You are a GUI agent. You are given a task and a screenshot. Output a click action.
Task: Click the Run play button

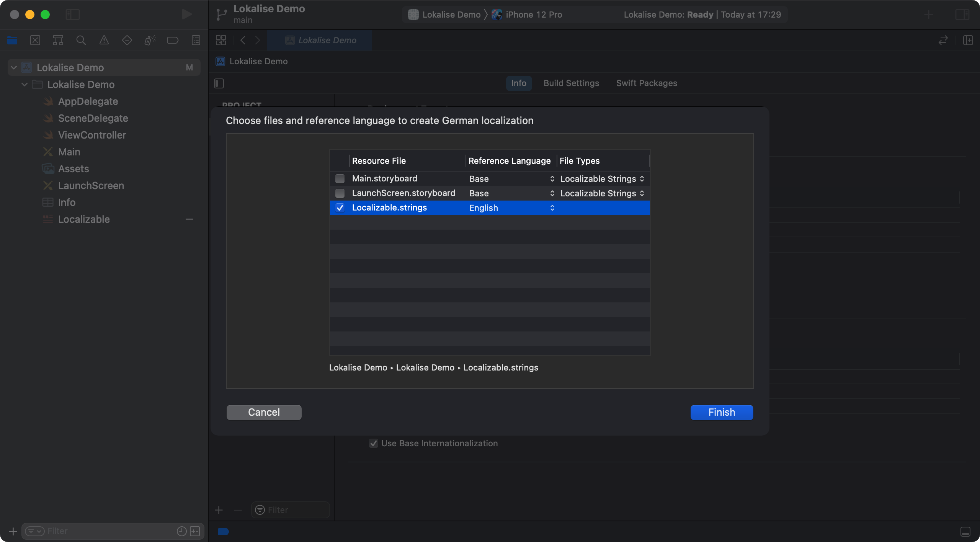pos(187,15)
